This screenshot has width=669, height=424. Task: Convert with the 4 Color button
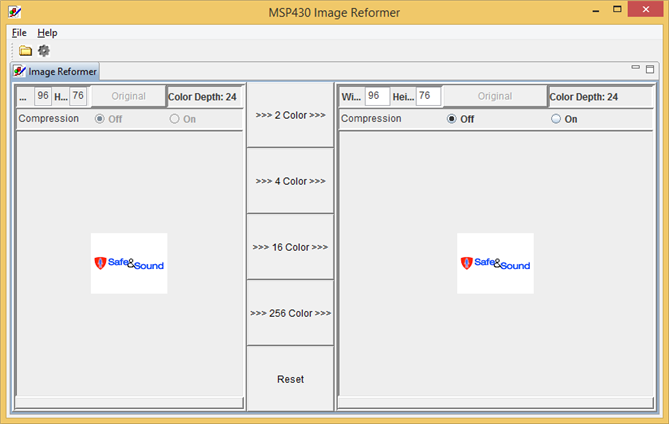click(290, 181)
